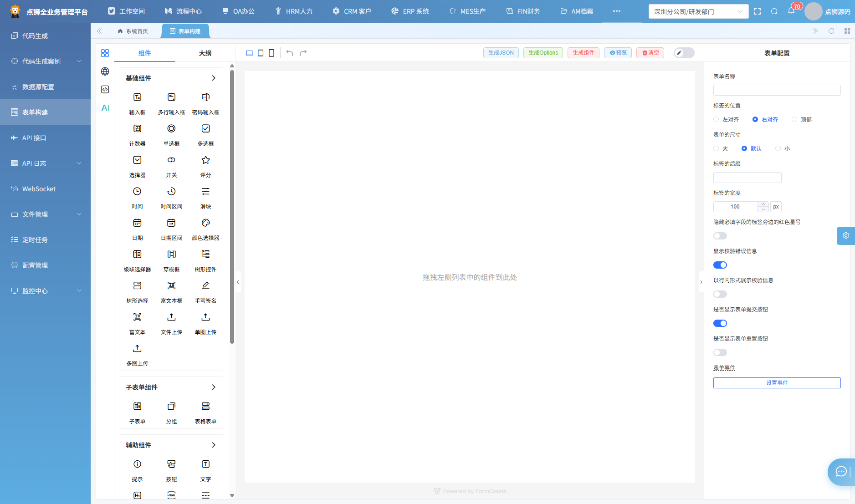Click the notification bell icon
This screenshot has width=855, height=504.
point(791,11)
